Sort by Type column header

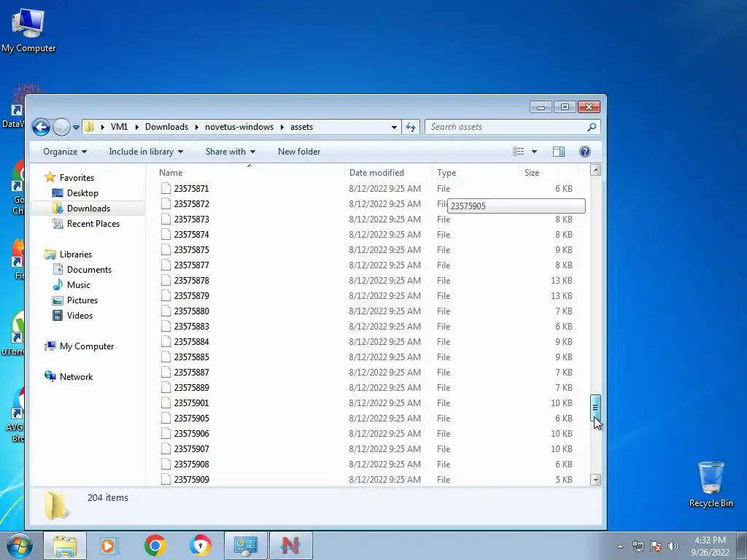coord(446,173)
